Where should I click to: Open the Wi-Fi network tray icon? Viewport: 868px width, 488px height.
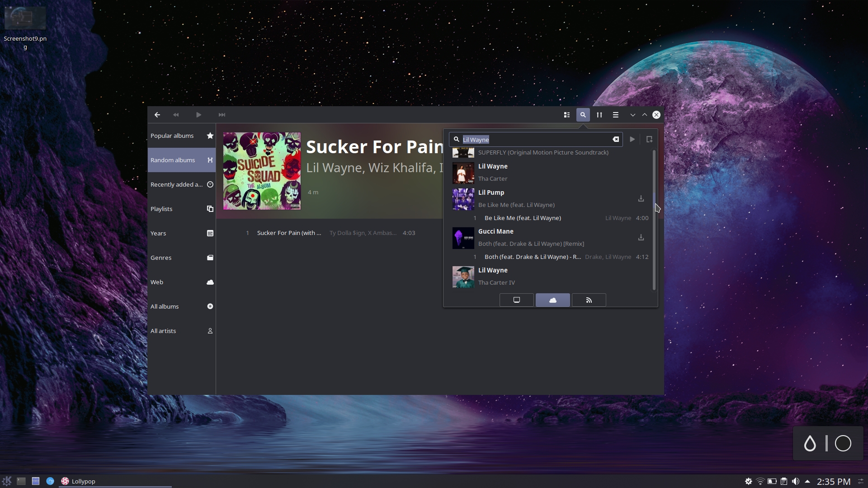(760, 481)
